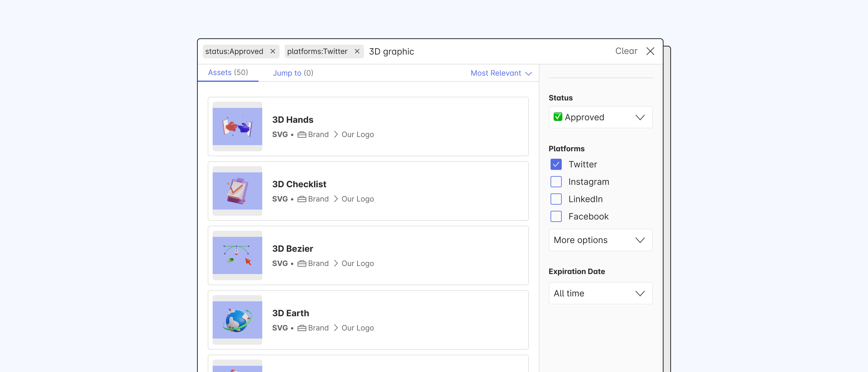Select the Assets (50) tab
The width and height of the screenshot is (868, 372).
228,73
